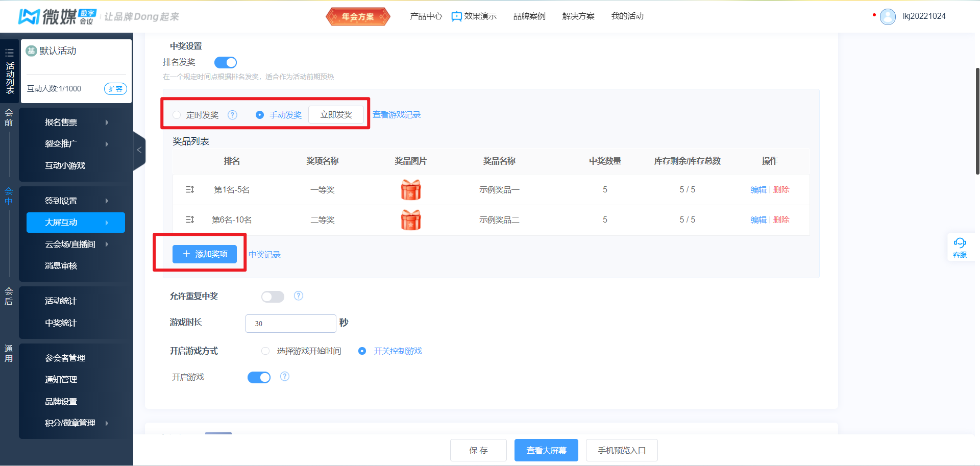980x466 pixels.
Task: Click sort handle icon for 第6名-10名 row
Action: tap(190, 219)
